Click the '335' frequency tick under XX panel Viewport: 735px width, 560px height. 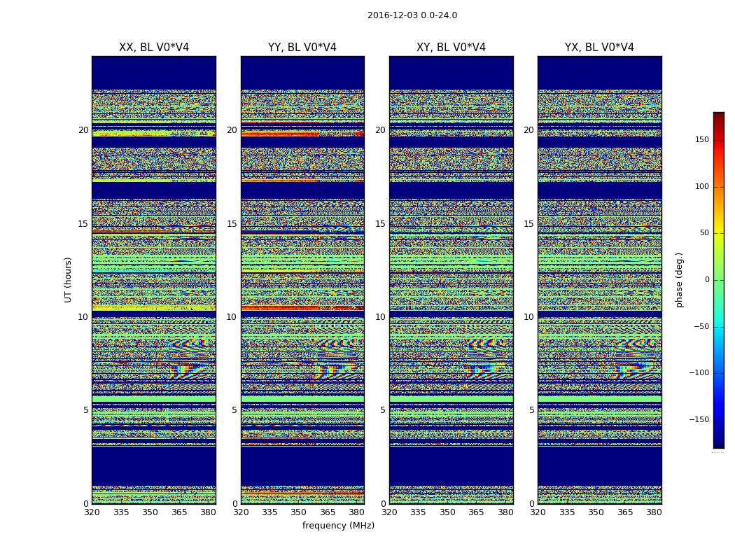pos(121,512)
